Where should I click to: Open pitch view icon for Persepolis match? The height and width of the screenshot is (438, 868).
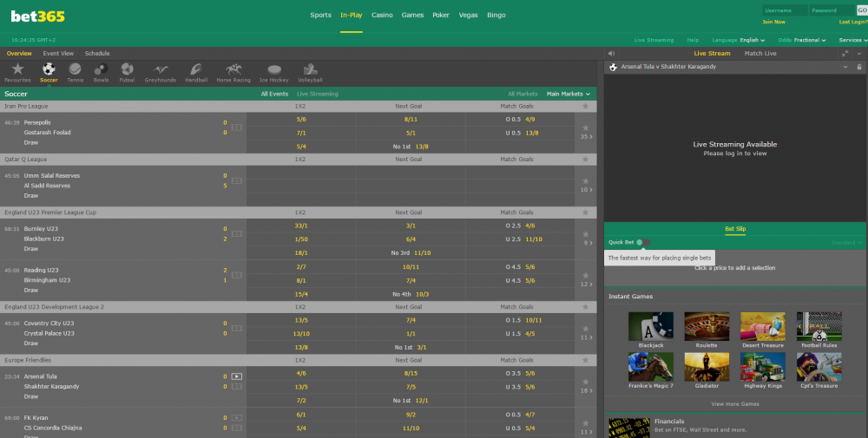[237, 127]
